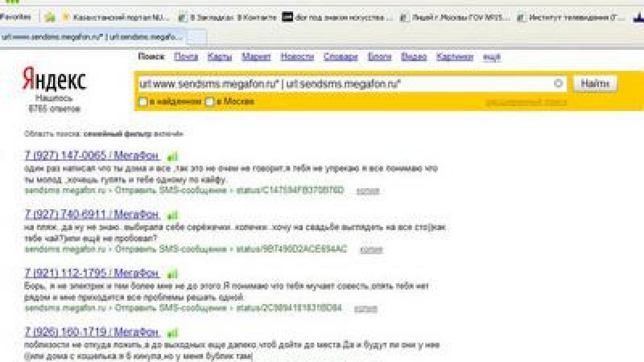Open the Карты service link
This screenshot has width=644, height=362.
pos(219,57)
